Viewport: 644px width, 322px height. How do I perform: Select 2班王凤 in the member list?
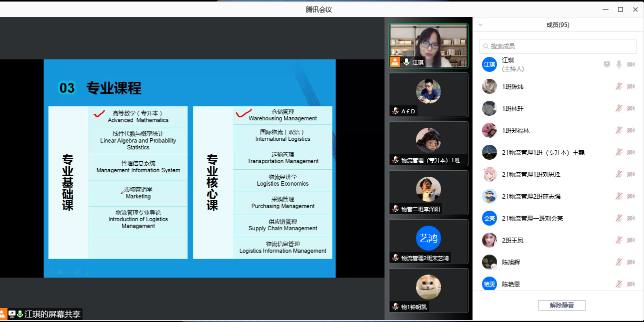click(512, 240)
